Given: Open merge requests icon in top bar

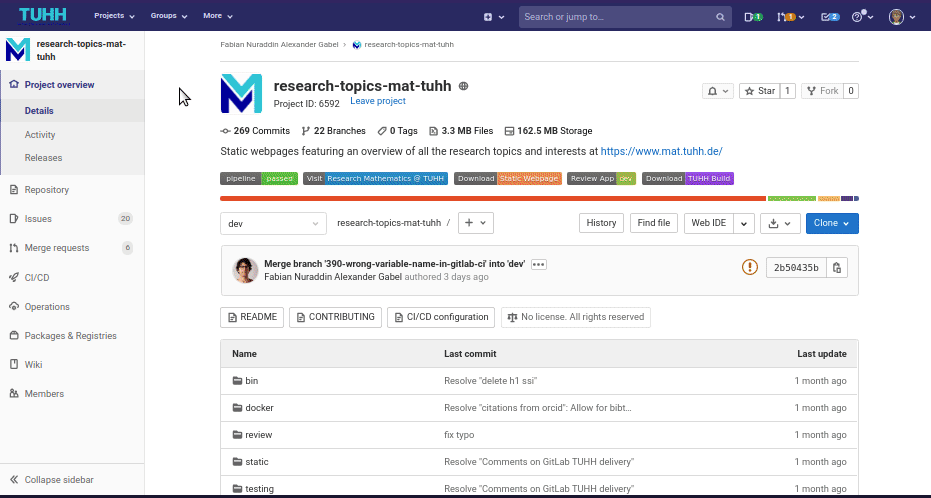Looking at the screenshot, I should point(790,17).
